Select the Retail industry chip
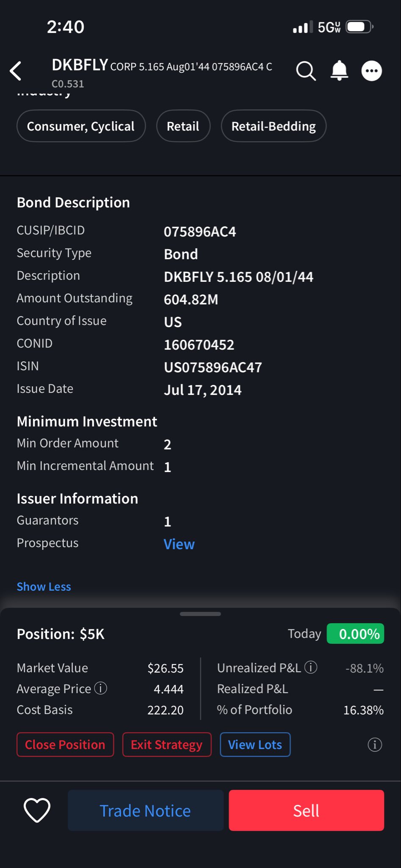This screenshot has height=868, width=401. [x=183, y=126]
